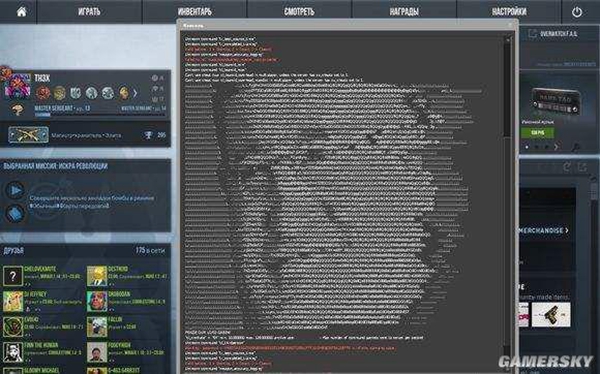Click the trophy wins icon
Image resolution: width=600 pixels, height=374 pixels.
148,135
